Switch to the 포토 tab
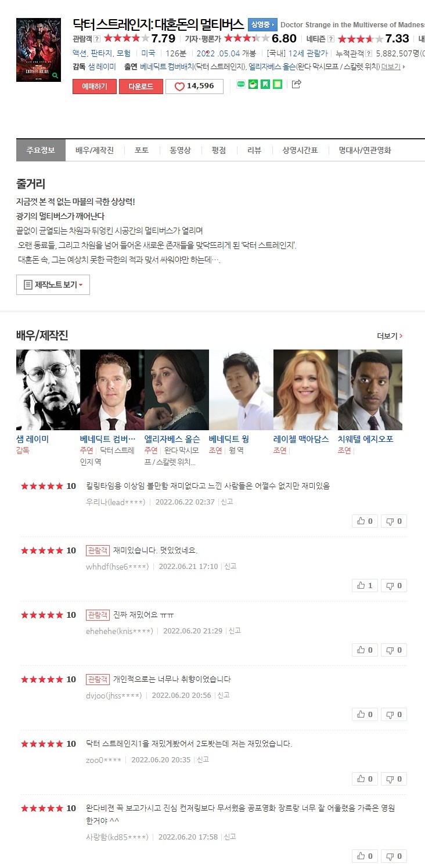The width and height of the screenshot is (425, 868). 142,150
